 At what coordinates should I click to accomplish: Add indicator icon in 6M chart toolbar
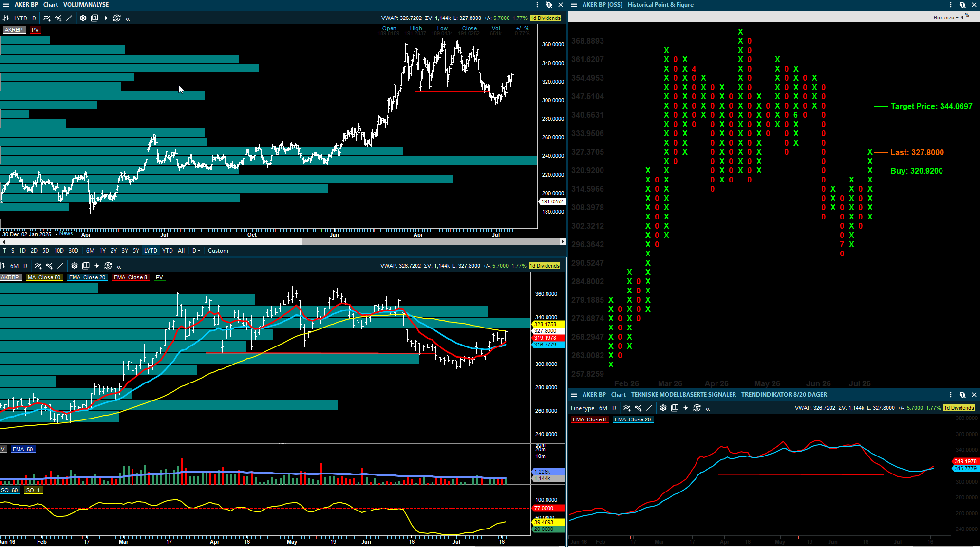(x=38, y=266)
